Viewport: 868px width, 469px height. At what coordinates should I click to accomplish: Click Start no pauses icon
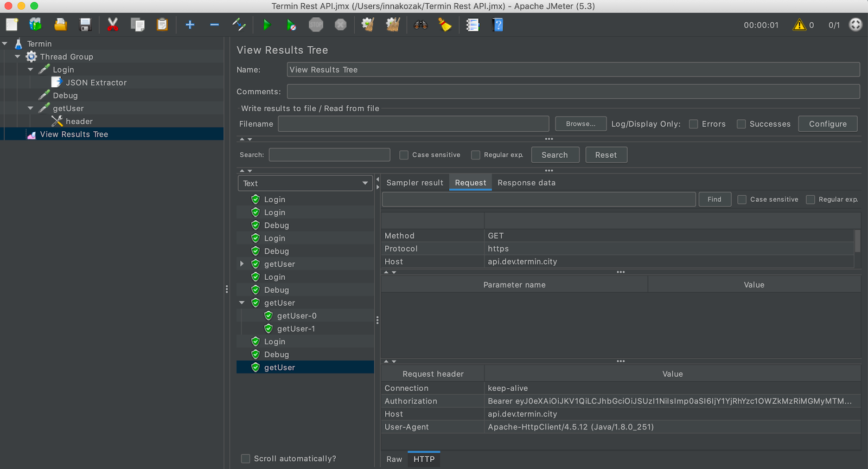pyautogui.click(x=291, y=24)
